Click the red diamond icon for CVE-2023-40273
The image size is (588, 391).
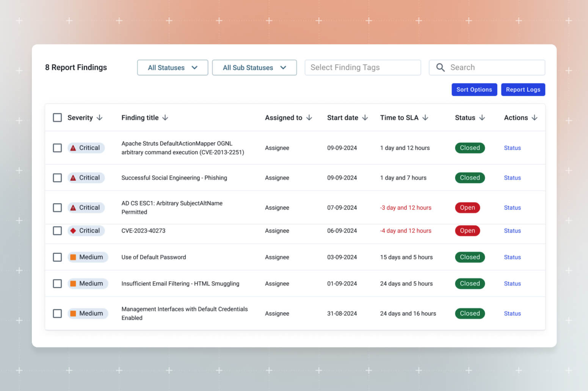pyautogui.click(x=73, y=231)
